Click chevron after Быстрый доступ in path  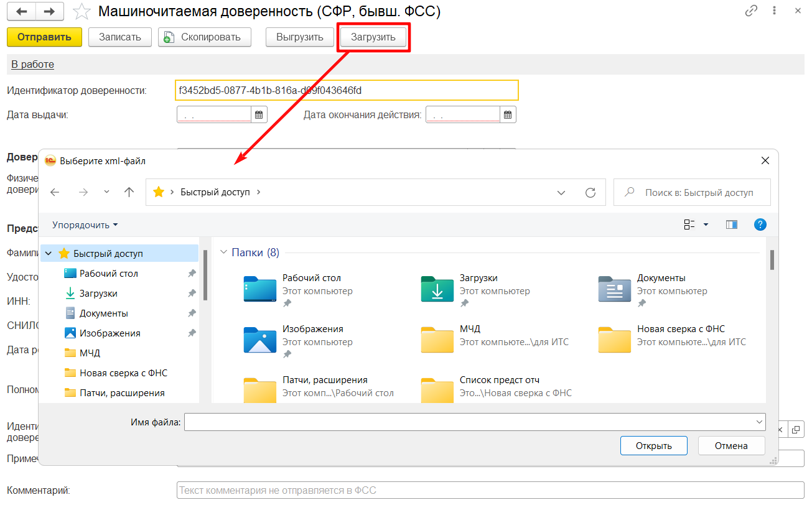259,192
